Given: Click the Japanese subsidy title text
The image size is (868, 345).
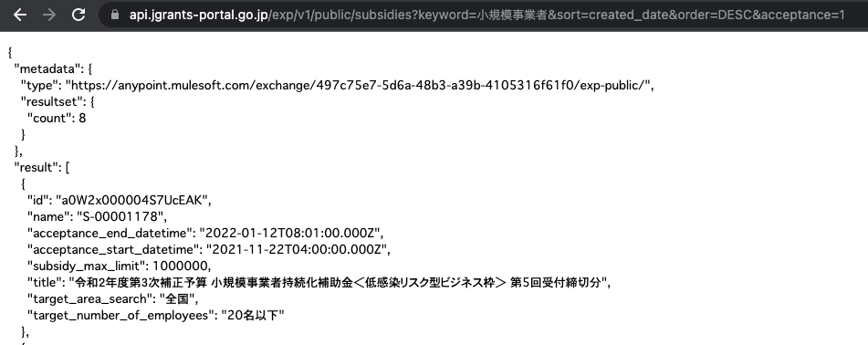Looking at the screenshot, I should pos(340,282).
